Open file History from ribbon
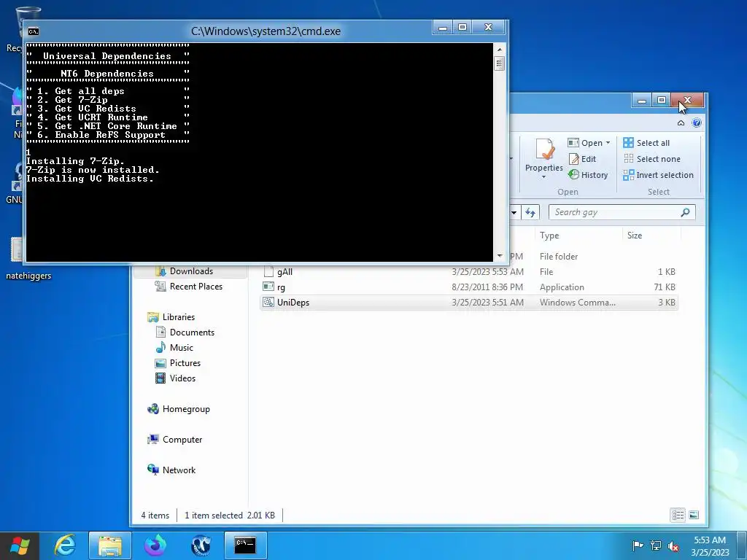Screen dimensions: 747x560 click(588, 175)
